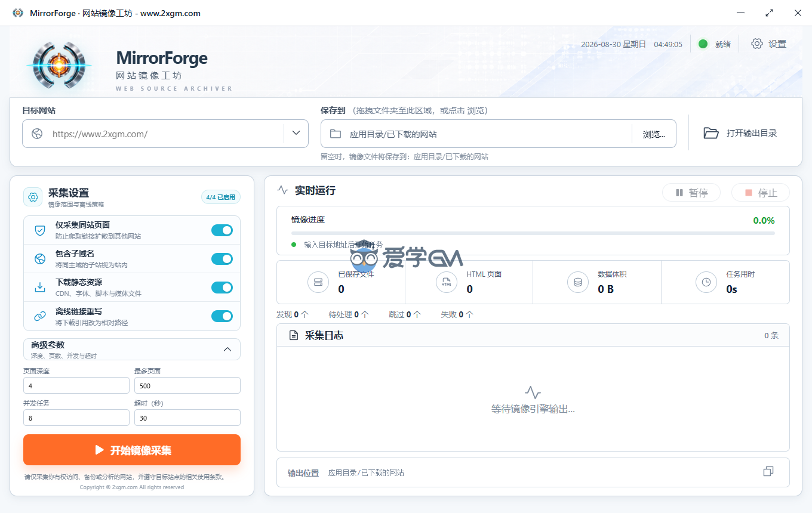Pause the running task with 暂停
The image size is (812, 513).
pos(691,193)
